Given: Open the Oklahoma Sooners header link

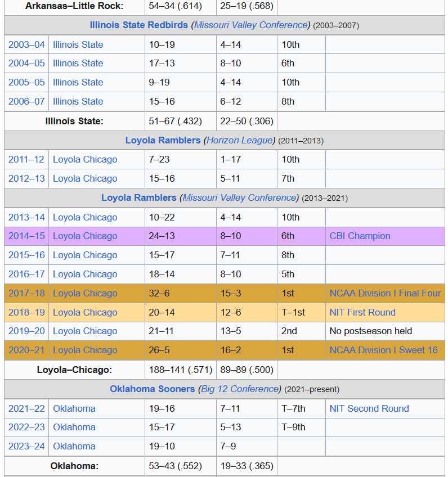Looking at the screenshot, I should (152, 389).
